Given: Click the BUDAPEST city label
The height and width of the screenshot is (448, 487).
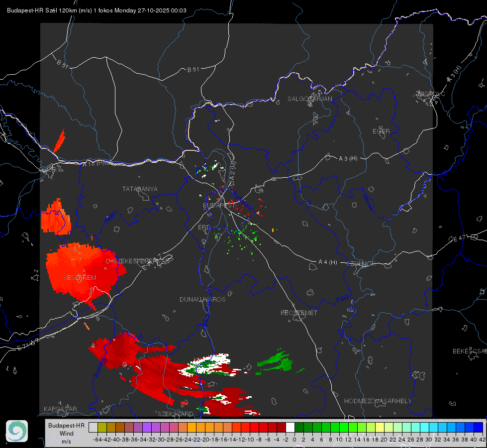Looking at the screenshot, I should pyautogui.click(x=219, y=206).
